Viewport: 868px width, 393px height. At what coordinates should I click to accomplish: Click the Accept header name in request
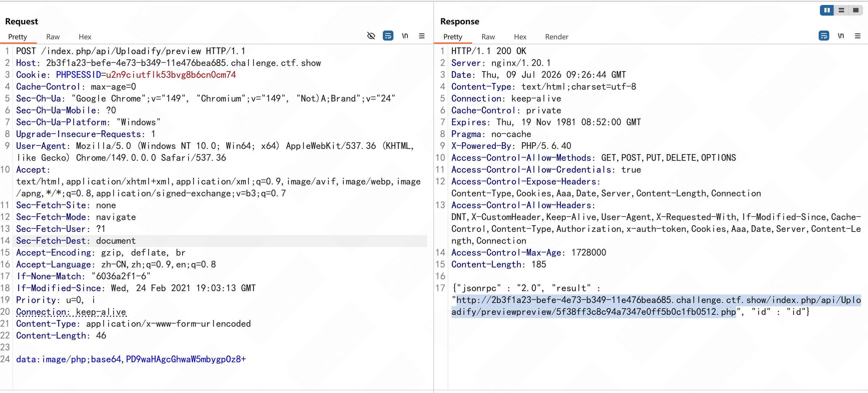pyautogui.click(x=31, y=170)
